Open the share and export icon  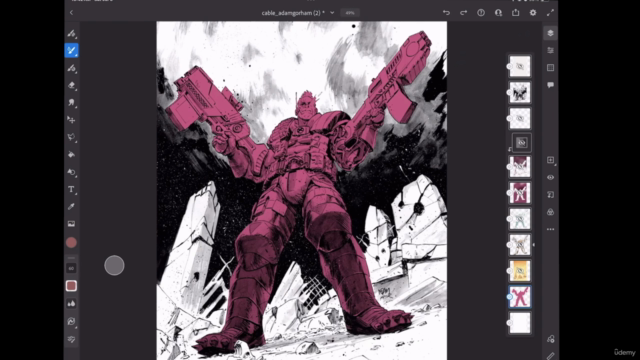[x=516, y=13]
